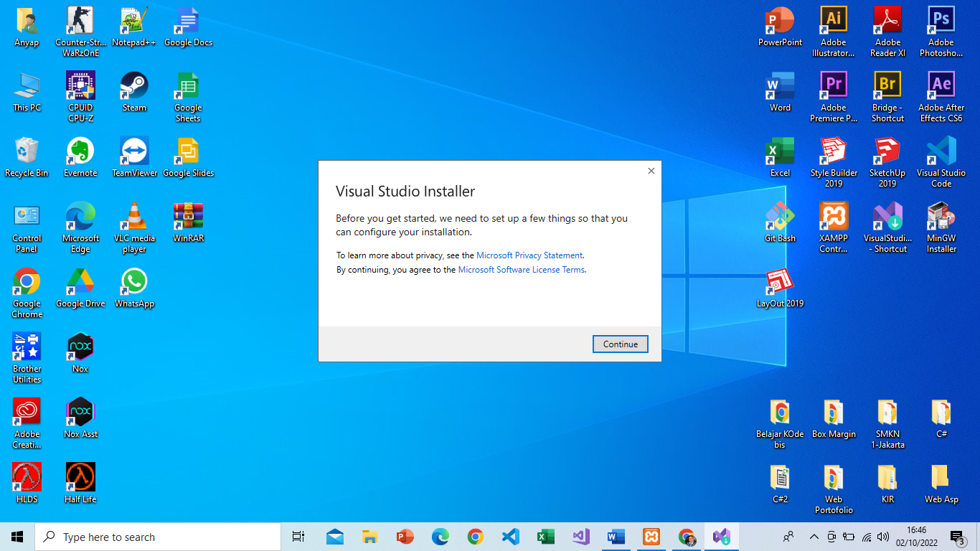Select the Adobe Reader XI icon
Screen dimensions: 980x551
pyautogui.click(x=887, y=32)
